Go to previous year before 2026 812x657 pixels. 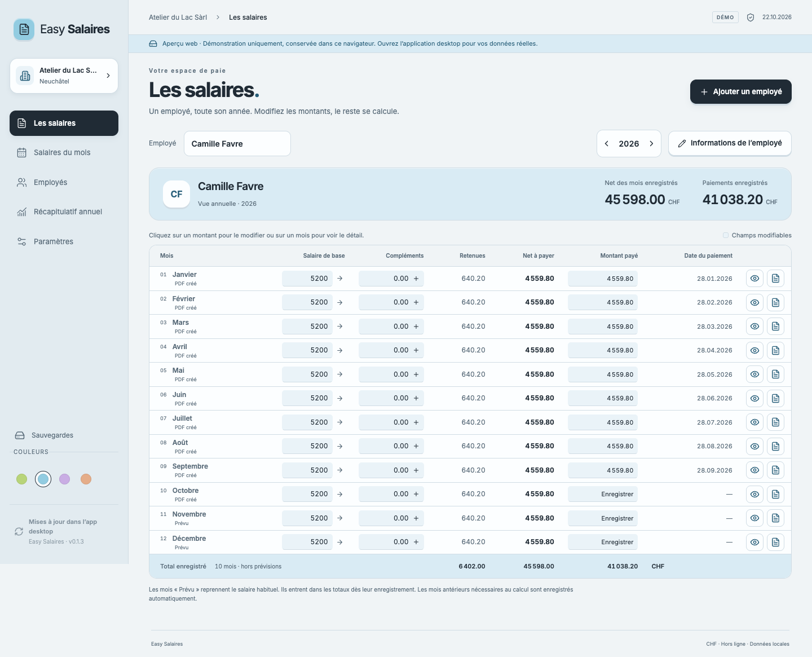pyautogui.click(x=607, y=144)
